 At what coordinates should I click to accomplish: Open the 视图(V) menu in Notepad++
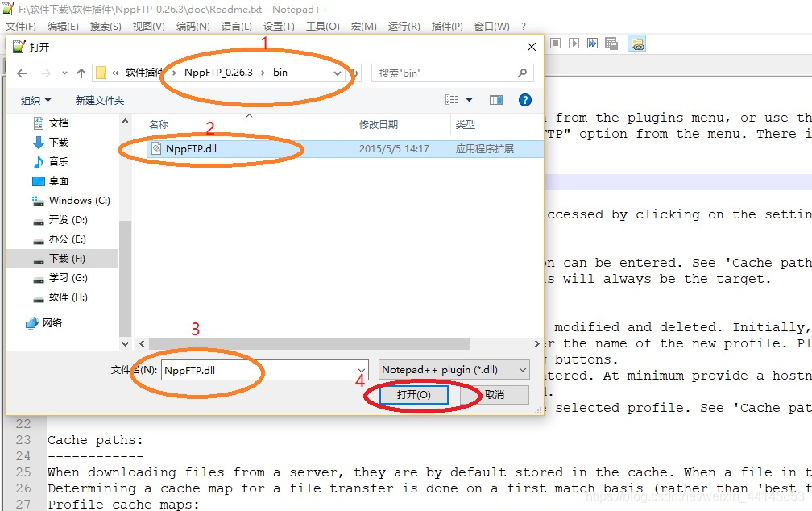(148, 27)
